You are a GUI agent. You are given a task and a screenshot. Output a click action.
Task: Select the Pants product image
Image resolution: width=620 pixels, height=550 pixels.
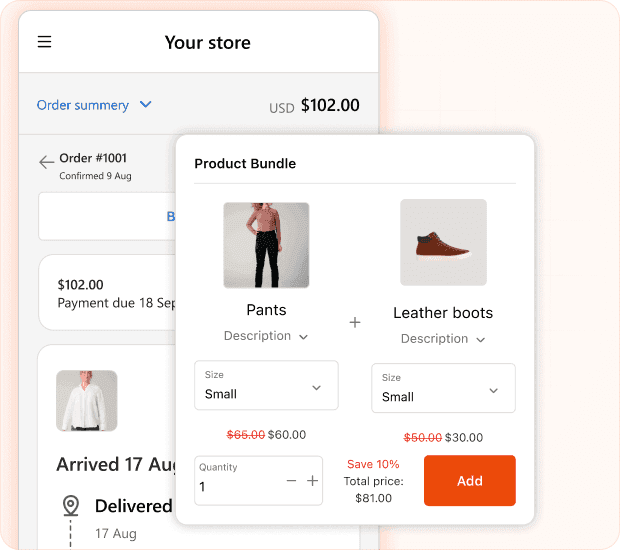[x=266, y=245]
